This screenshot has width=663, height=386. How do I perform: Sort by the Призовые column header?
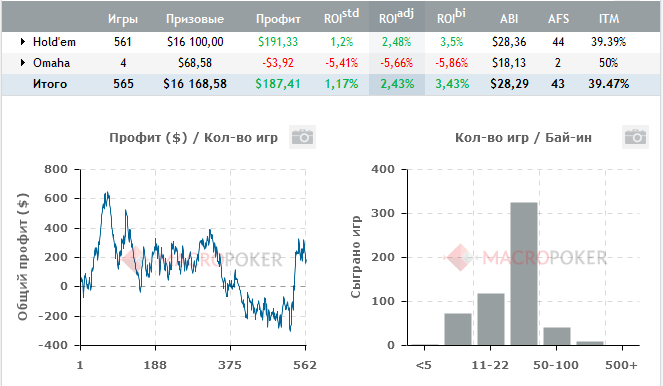tap(195, 19)
